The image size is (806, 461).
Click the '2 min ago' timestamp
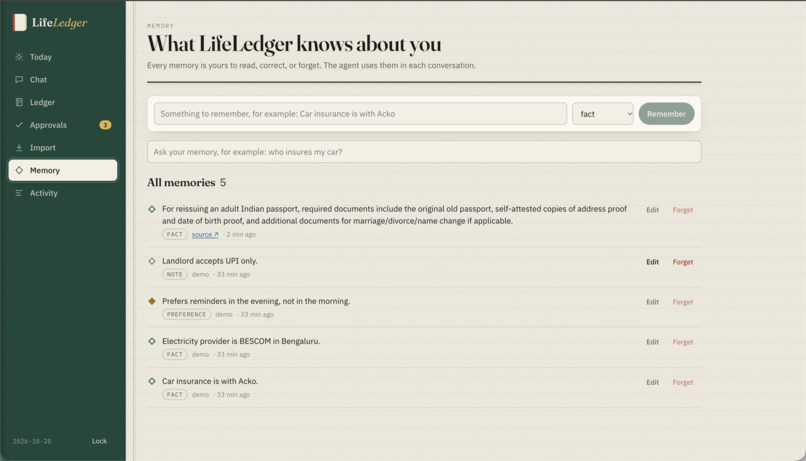241,234
